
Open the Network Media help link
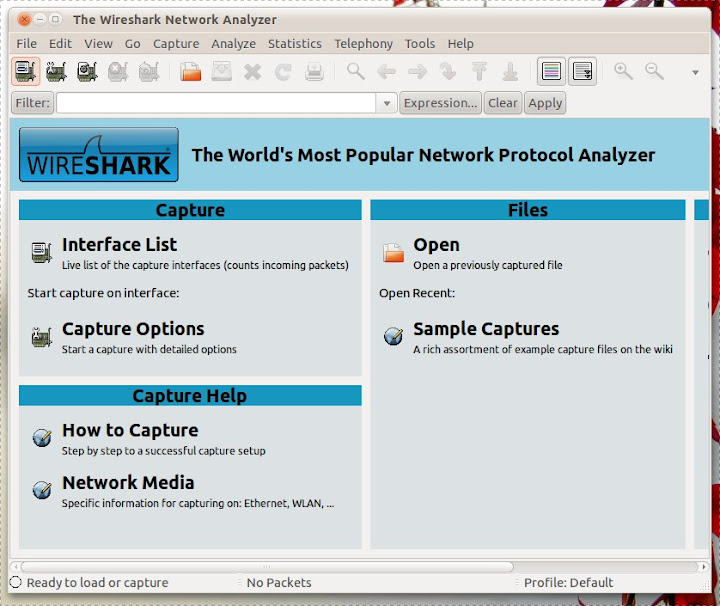(x=128, y=483)
